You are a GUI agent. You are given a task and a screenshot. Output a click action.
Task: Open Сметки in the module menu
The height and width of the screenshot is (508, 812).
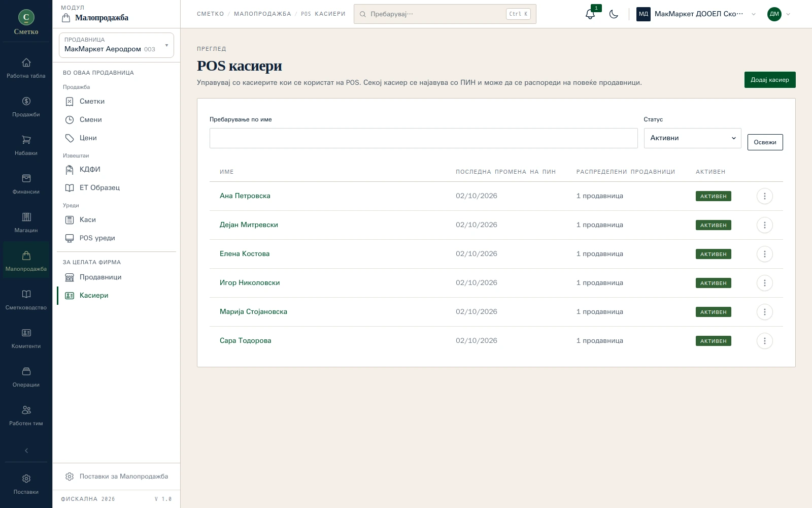tap(116, 102)
